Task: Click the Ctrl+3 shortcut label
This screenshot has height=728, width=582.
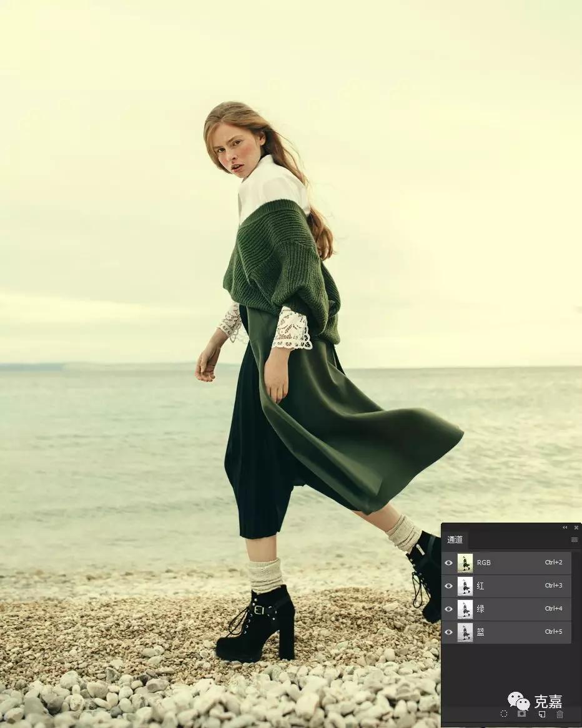Action: pos(553,586)
